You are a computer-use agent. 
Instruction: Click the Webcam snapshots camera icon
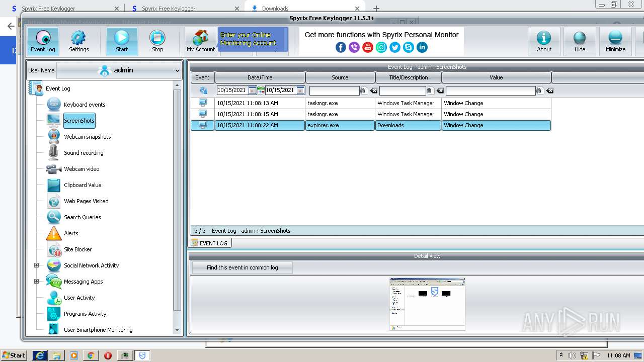click(54, 137)
